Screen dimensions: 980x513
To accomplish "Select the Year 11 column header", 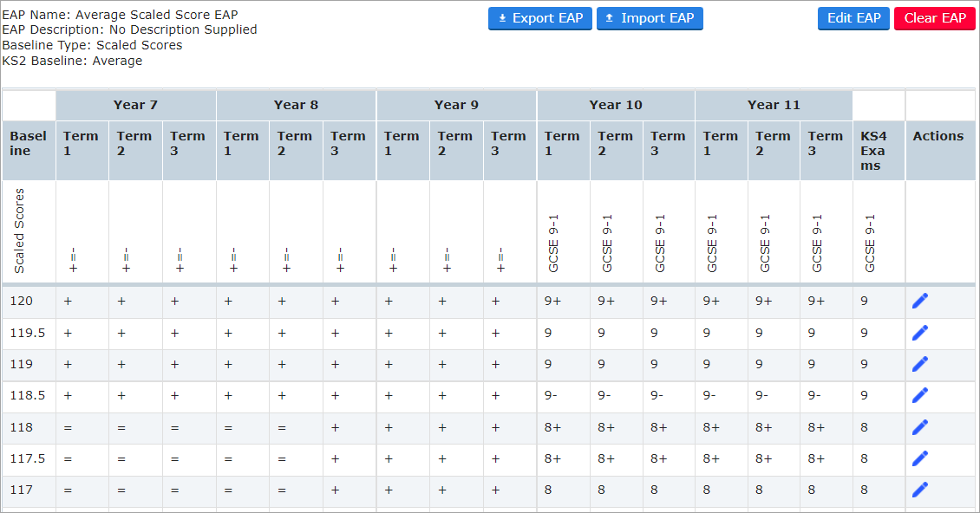I will coord(774,105).
